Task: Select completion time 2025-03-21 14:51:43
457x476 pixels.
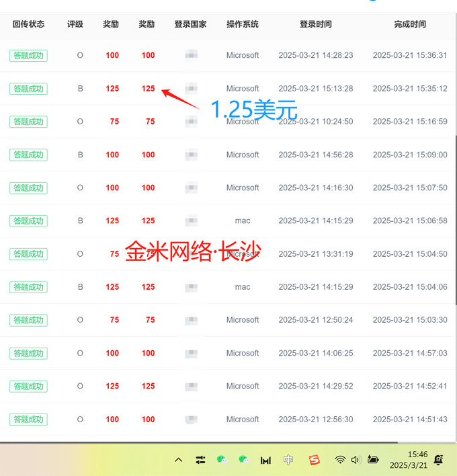Action: coord(410,420)
